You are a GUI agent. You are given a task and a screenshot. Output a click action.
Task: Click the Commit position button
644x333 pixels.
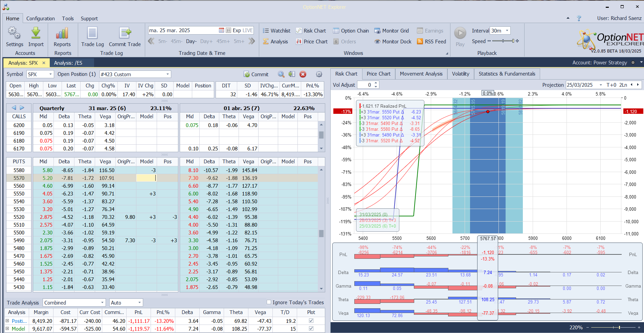click(x=256, y=74)
